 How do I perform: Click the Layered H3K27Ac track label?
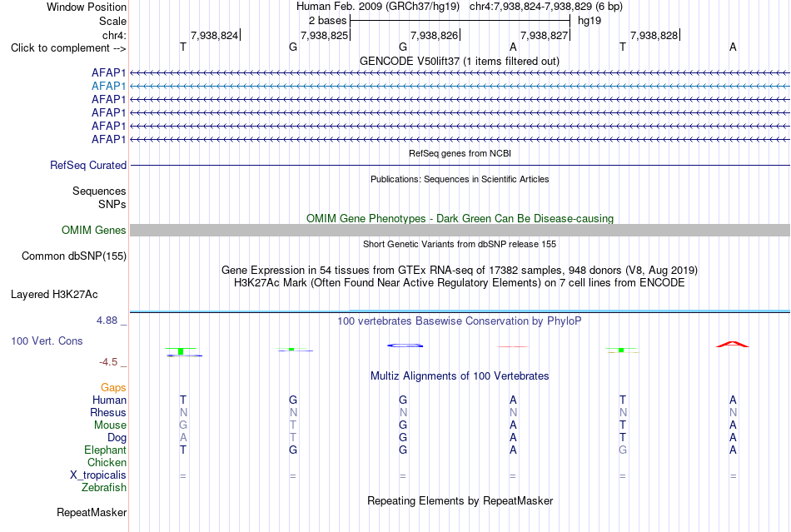pos(54,295)
